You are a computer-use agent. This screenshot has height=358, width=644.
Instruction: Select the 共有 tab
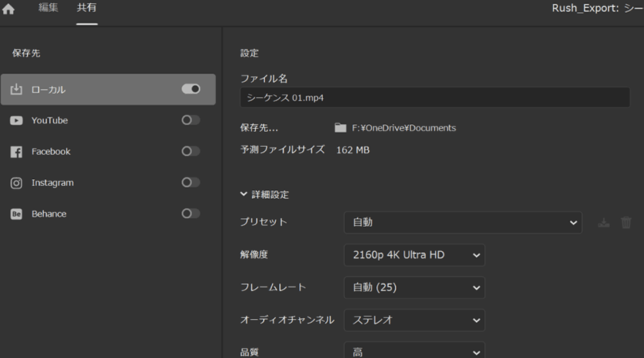coord(87,8)
